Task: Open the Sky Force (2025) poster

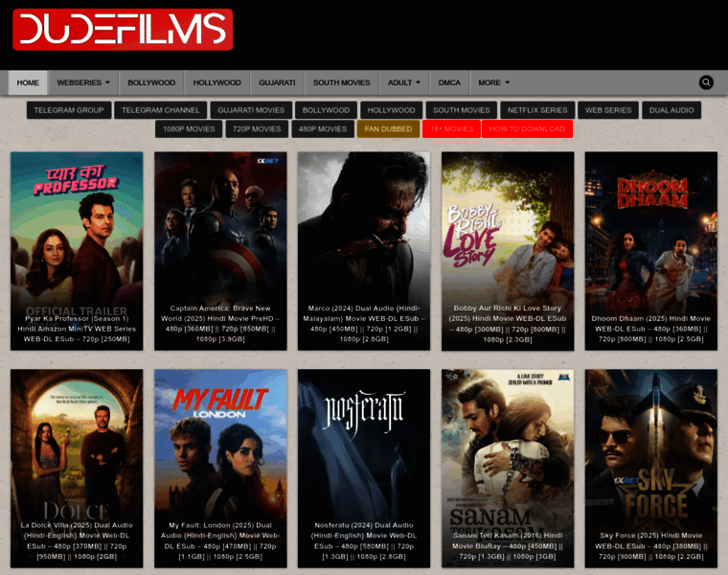Action: point(651,469)
